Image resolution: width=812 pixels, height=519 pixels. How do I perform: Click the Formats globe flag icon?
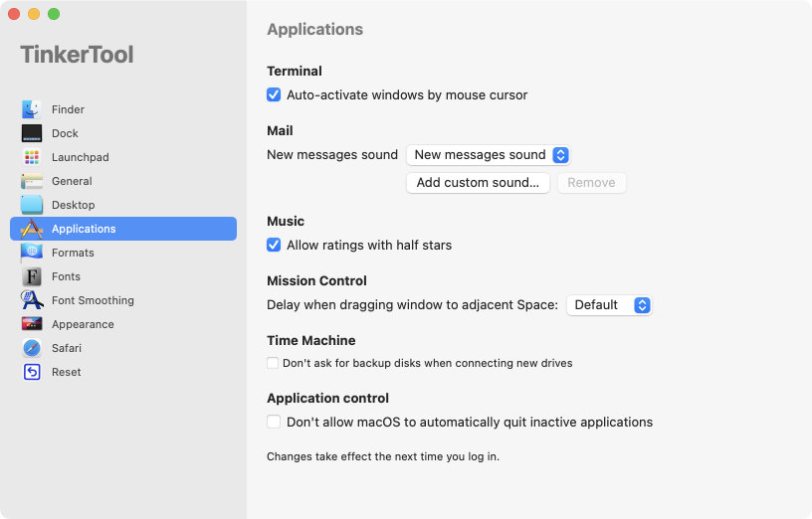32,253
